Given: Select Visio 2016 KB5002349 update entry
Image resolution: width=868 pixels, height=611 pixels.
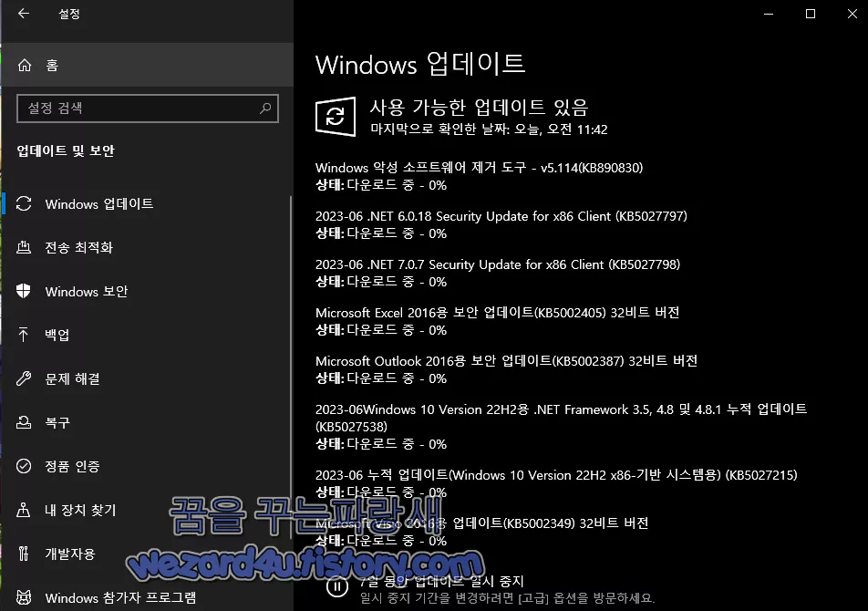Looking at the screenshot, I should pyautogui.click(x=482, y=532).
